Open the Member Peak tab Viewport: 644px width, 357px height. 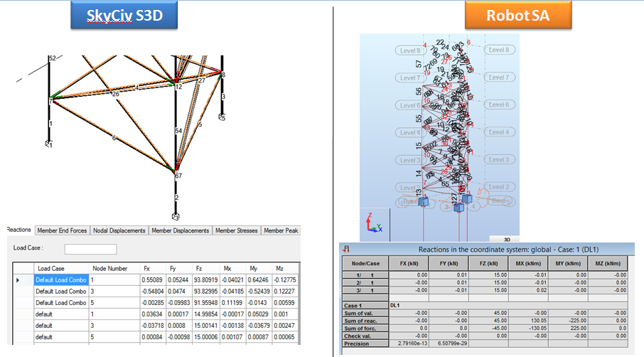281,230
